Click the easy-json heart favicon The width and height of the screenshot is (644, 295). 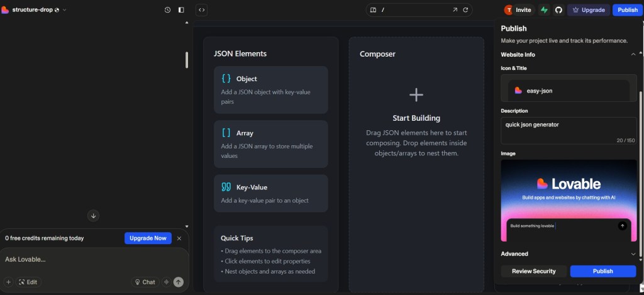click(x=518, y=91)
